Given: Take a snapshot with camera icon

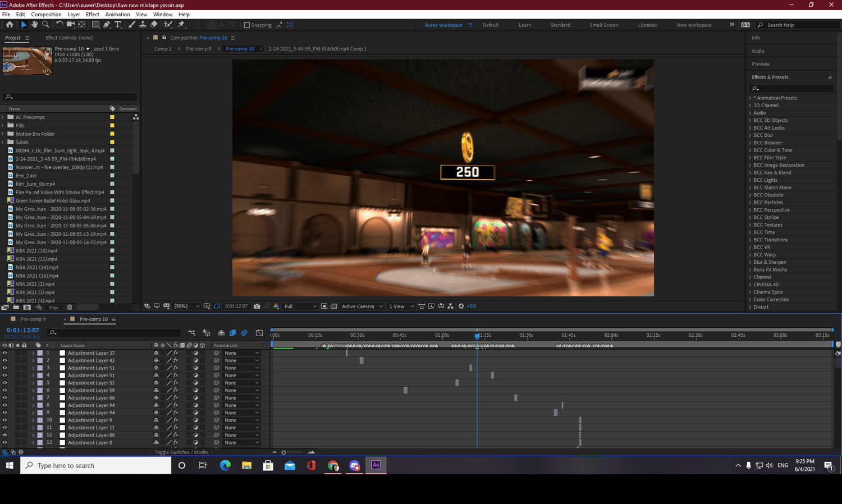Looking at the screenshot, I should (x=257, y=306).
